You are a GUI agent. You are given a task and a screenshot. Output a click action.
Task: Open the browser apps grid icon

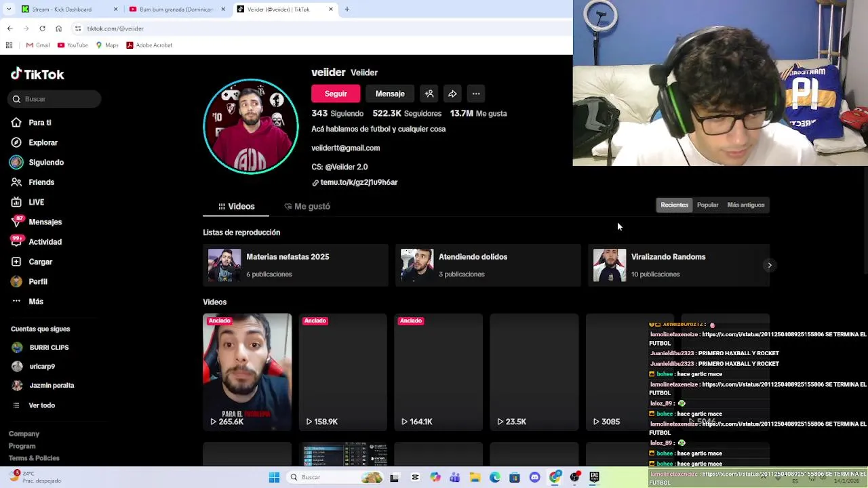coord(9,45)
